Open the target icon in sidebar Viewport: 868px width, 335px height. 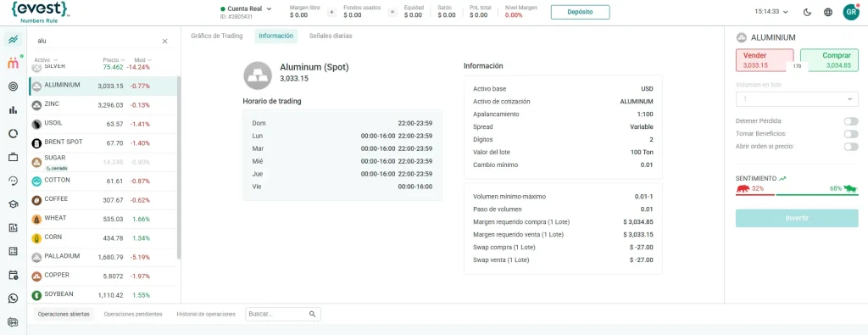pos(14,87)
